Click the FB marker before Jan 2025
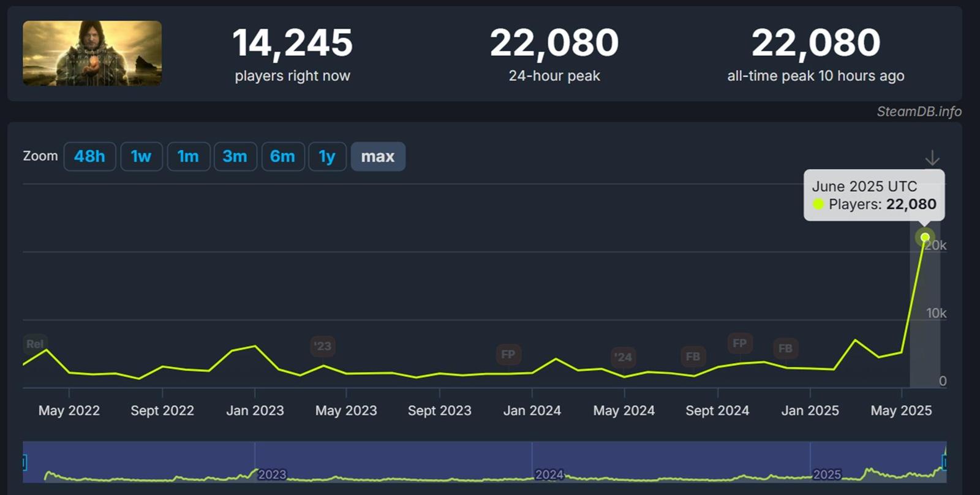The image size is (980, 495). tap(785, 349)
